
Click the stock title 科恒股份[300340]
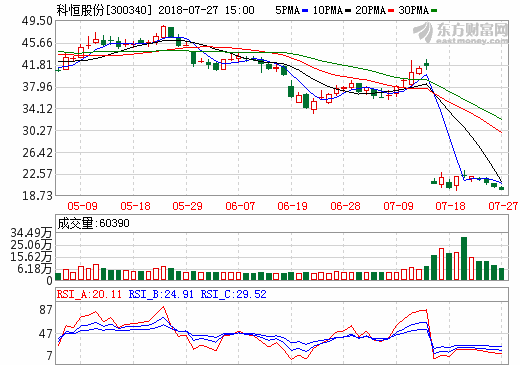click(x=104, y=10)
